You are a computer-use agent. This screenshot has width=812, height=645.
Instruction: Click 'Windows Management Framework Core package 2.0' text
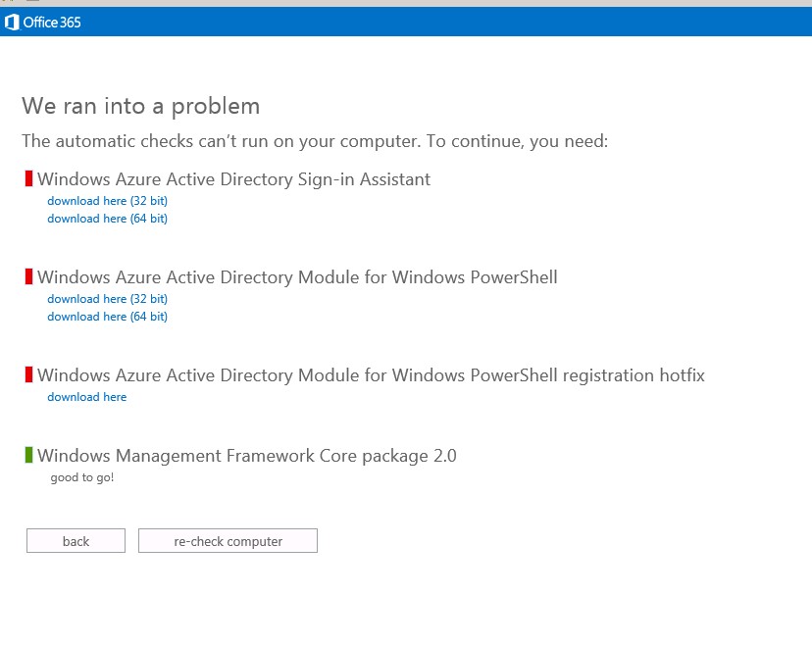pyautogui.click(x=246, y=456)
